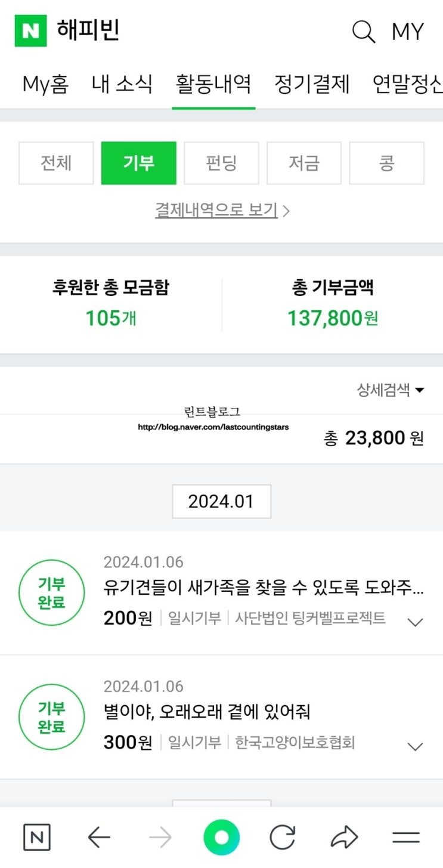The height and width of the screenshot is (868, 443).
Task: Open the MY page link
Action: tap(408, 32)
